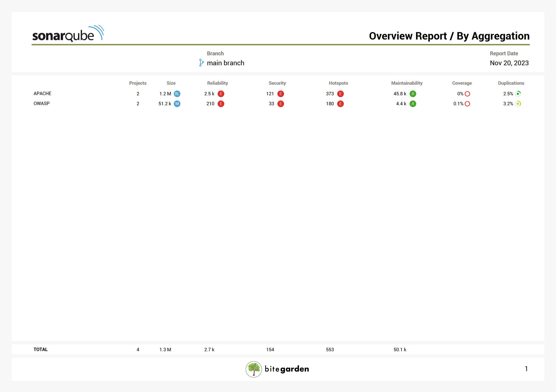
Task: Click the Size column header
Action: click(x=171, y=83)
